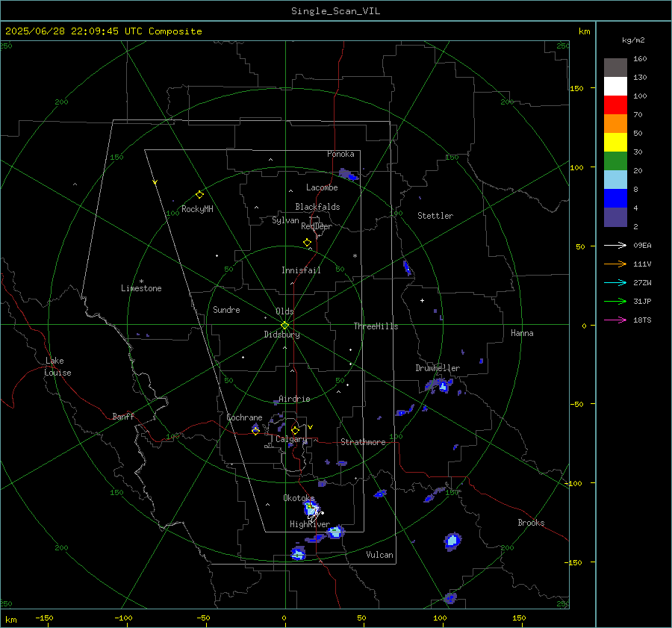Click the Strathmore label
This screenshot has height=628, width=672.
pyautogui.click(x=363, y=442)
